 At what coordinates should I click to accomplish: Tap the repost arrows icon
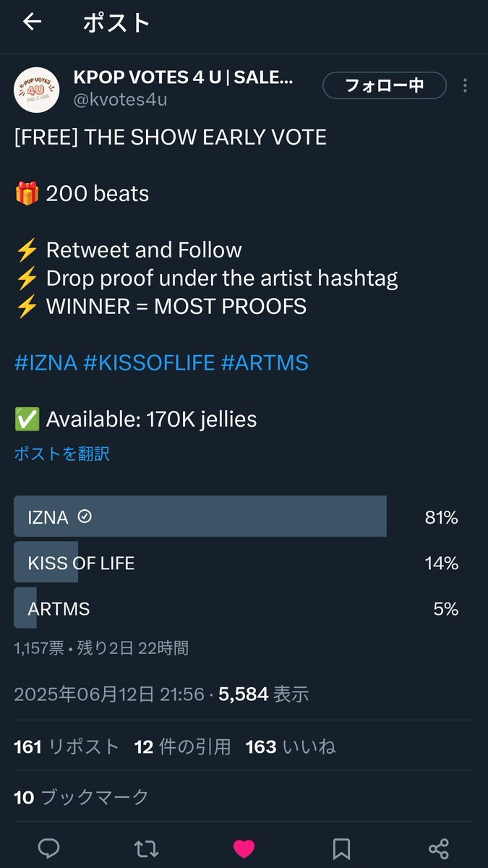(146, 848)
